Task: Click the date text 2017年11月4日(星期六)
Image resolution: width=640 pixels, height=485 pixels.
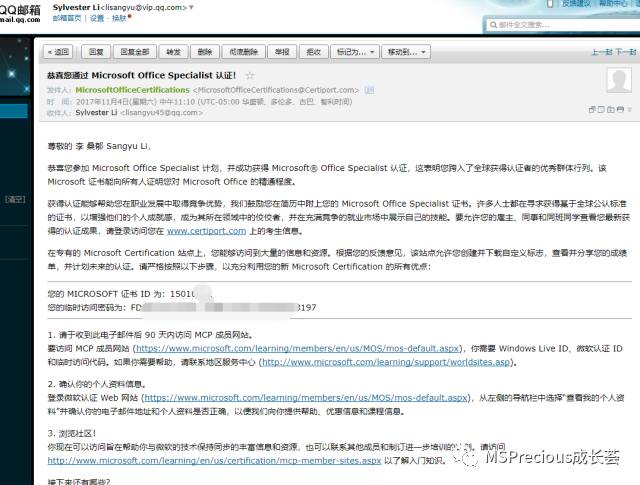Action: (x=116, y=102)
